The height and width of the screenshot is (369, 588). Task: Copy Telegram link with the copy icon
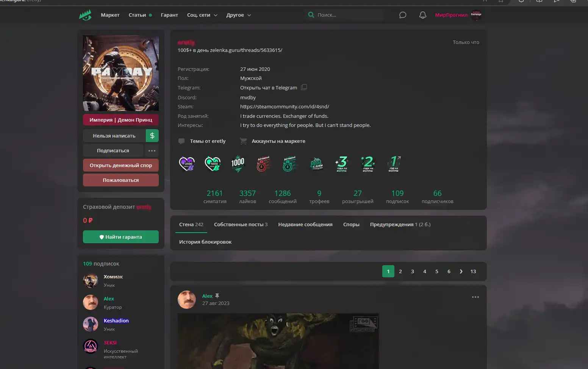[304, 87]
